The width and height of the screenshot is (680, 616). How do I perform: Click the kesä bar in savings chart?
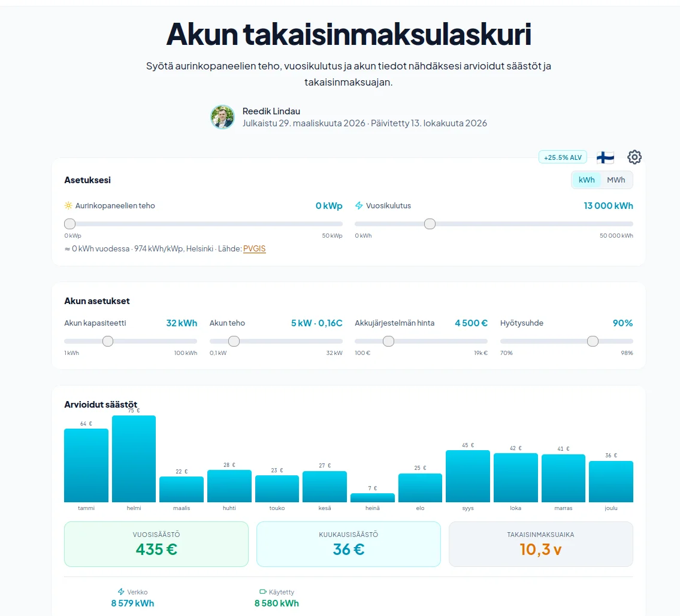tap(325, 487)
